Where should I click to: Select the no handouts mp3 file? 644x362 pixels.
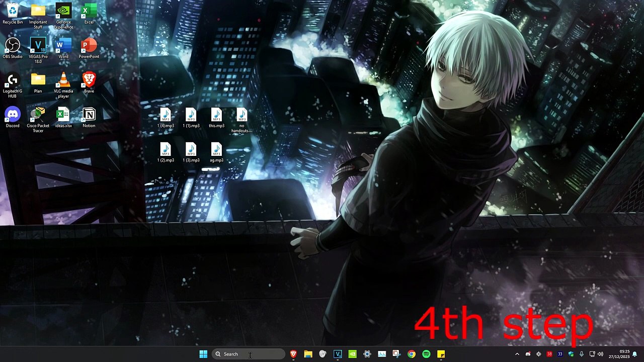[x=242, y=121]
